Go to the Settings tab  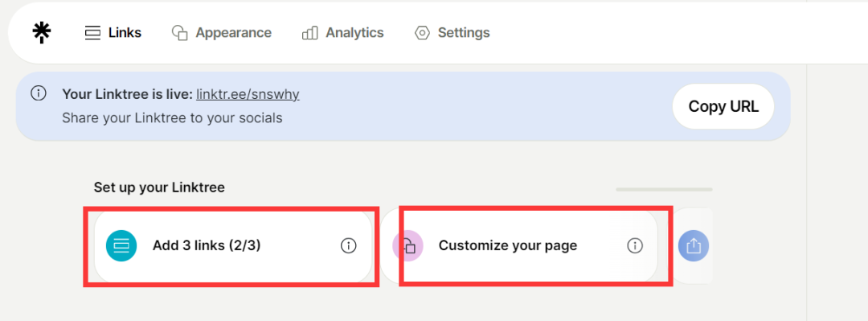pos(452,33)
